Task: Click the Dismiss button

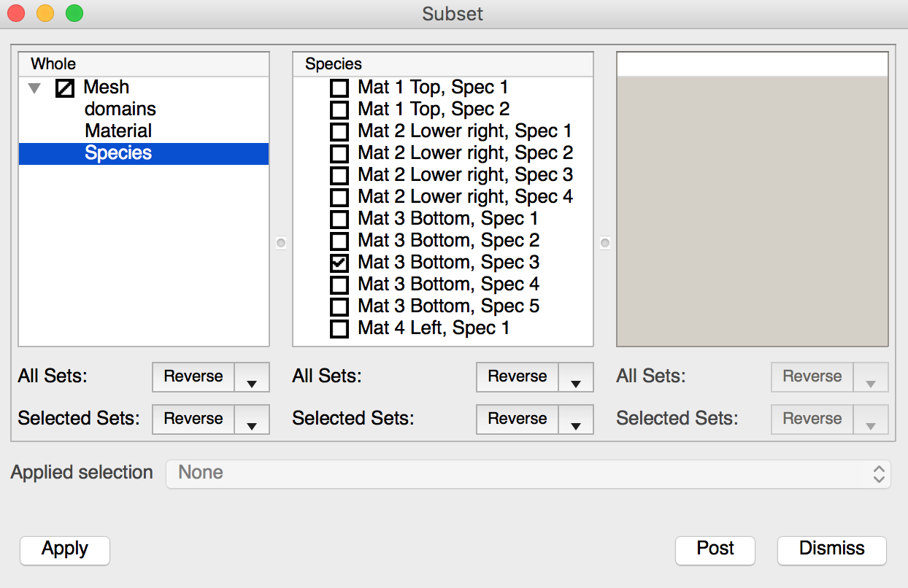Action: click(x=832, y=549)
